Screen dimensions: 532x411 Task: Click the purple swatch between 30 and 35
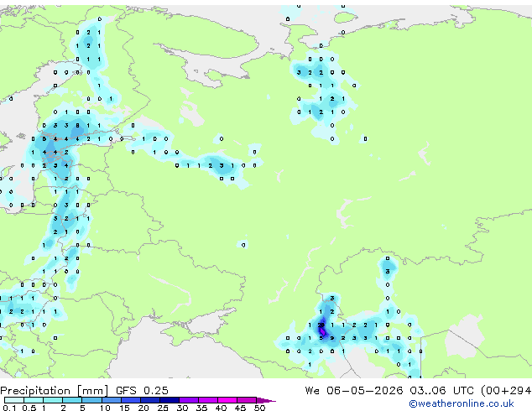[x=189, y=400]
